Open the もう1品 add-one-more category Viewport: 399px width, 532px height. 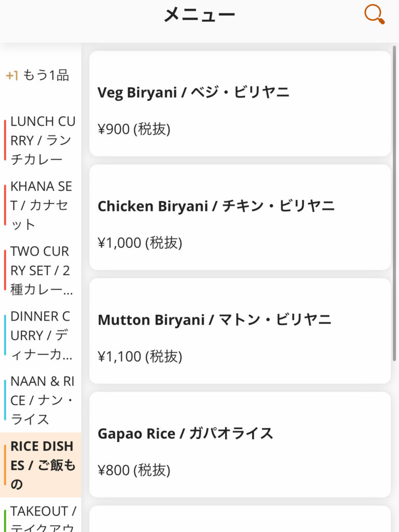coord(46,75)
